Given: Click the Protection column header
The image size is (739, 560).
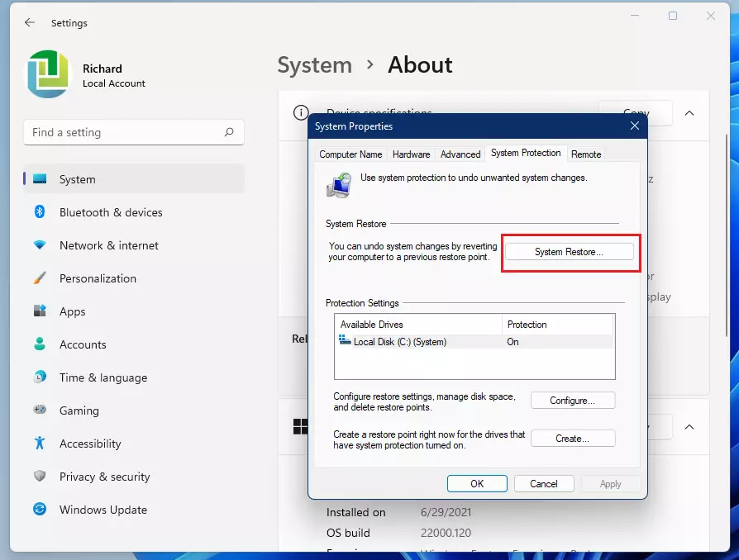Looking at the screenshot, I should 558,325.
